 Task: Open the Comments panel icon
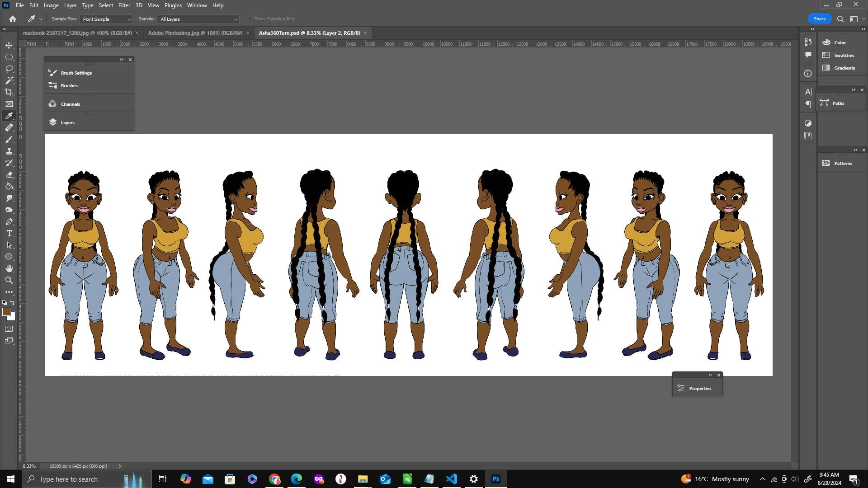(x=808, y=55)
